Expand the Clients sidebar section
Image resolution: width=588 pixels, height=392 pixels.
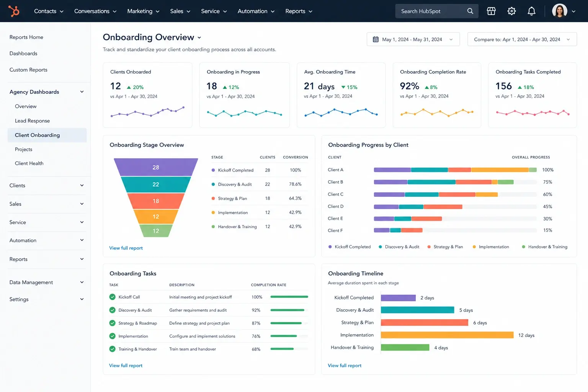pyautogui.click(x=82, y=185)
